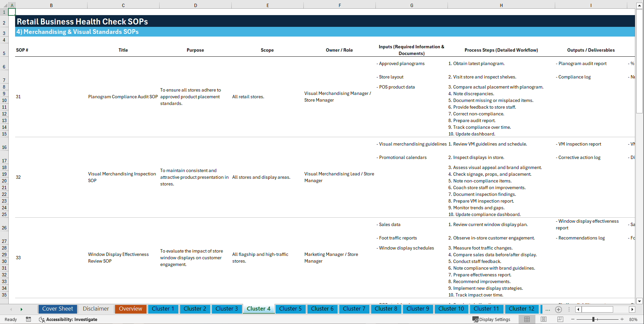Open the Overview sheet tab
Viewport: 644px width, 324px height.
coord(130,309)
